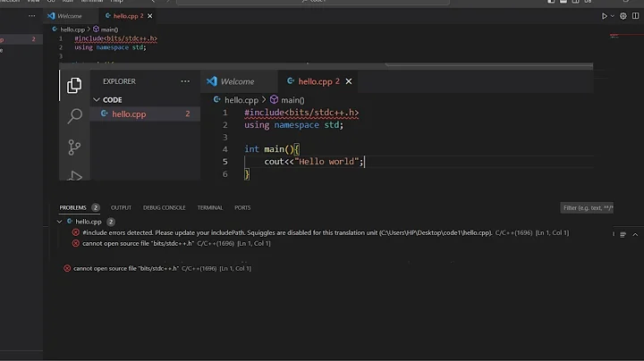Click the code line 'int main(){'

click(x=272, y=149)
